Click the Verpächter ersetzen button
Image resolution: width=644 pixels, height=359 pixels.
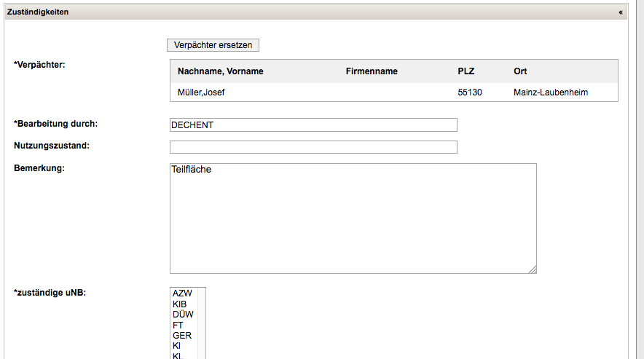point(213,45)
